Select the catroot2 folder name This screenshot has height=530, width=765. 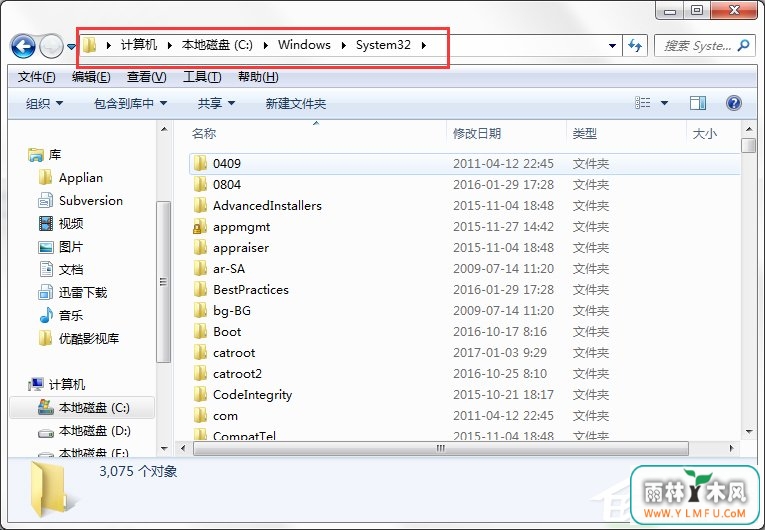[237, 373]
